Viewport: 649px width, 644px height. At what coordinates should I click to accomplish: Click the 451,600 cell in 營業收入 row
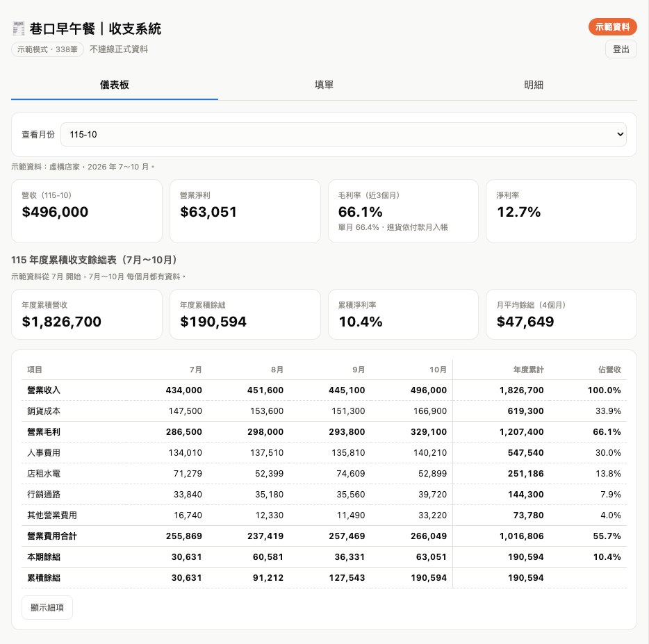[x=265, y=390]
